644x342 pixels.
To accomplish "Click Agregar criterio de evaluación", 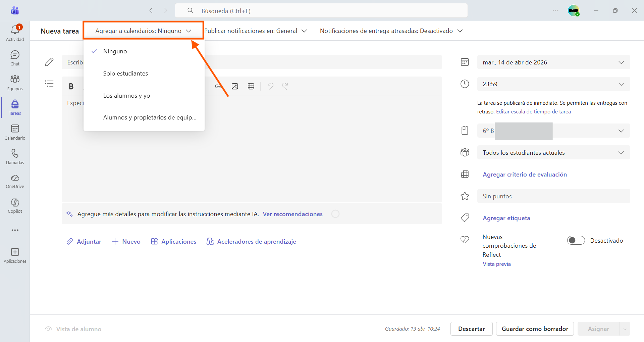I will click(x=525, y=175).
